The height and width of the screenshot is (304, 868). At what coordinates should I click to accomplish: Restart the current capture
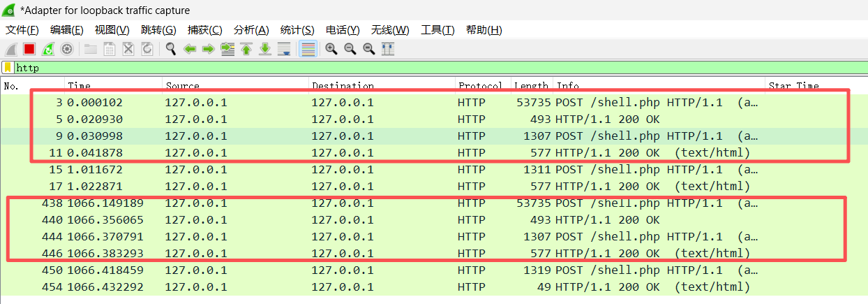point(48,49)
